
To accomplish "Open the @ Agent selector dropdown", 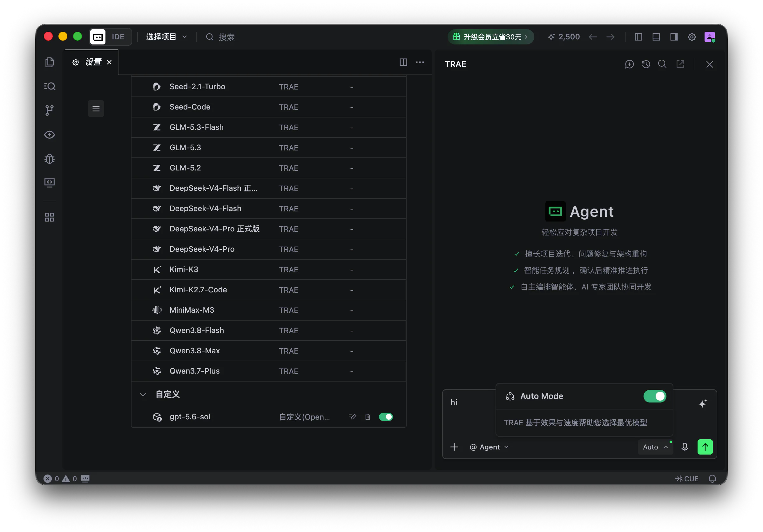I will pos(489,447).
